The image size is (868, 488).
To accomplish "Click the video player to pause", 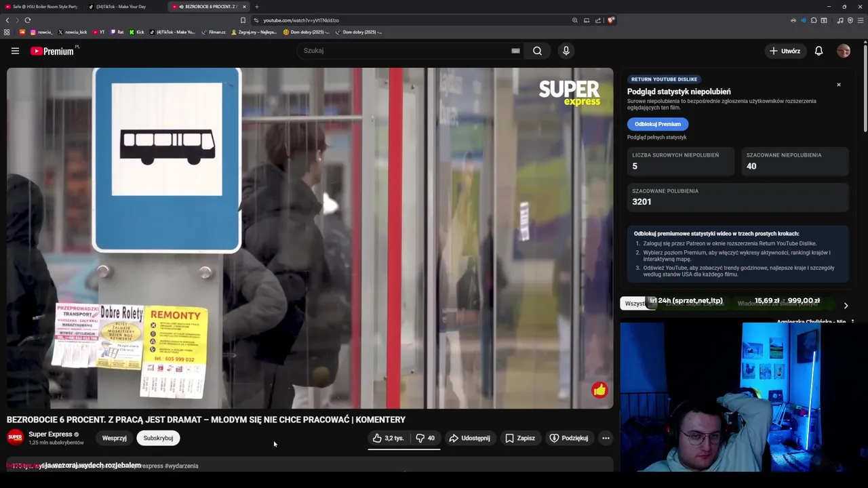I will (310, 238).
